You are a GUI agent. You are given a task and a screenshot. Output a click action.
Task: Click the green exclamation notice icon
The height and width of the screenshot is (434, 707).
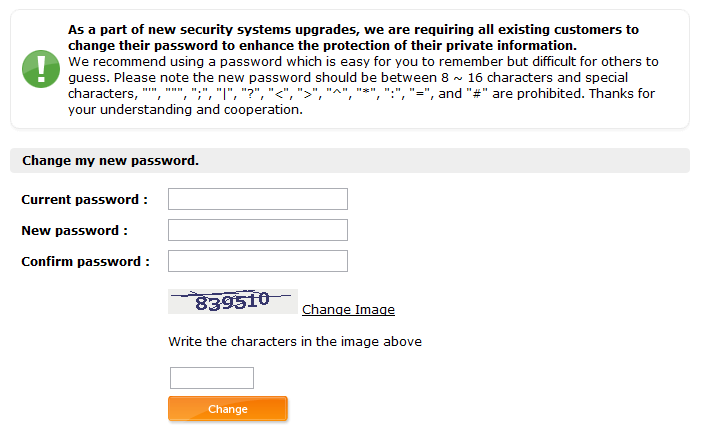coord(41,69)
